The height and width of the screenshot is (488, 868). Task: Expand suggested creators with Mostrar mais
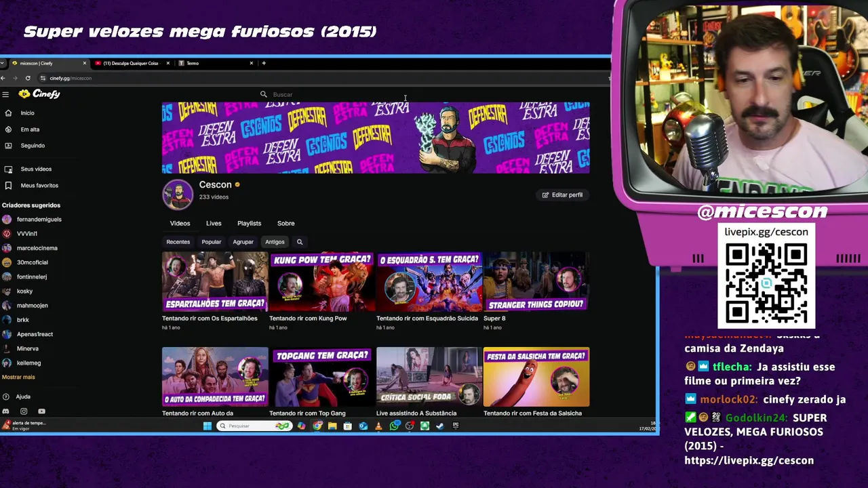pos(18,377)
